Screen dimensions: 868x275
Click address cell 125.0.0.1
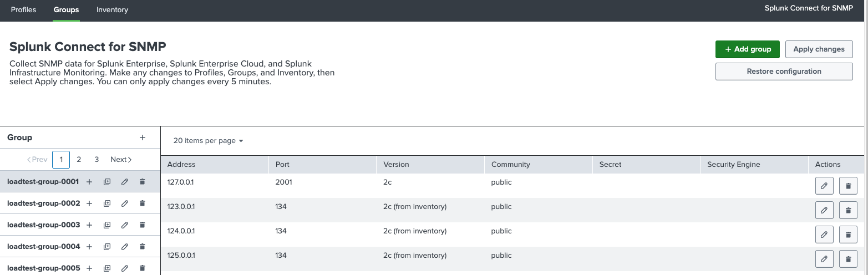[181, 256]
